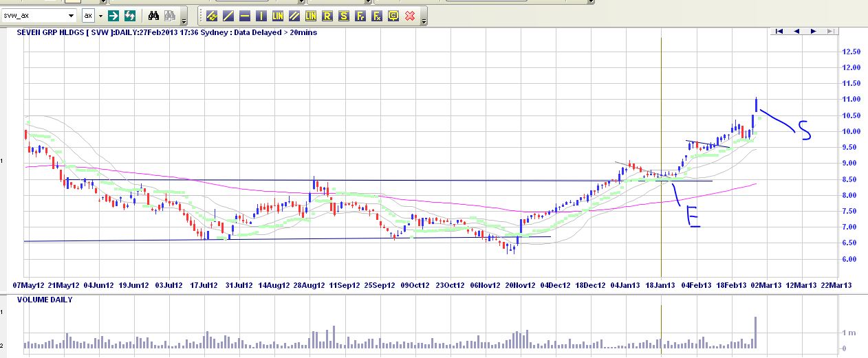Click the 04Jun12 date label
Image resolution: width=868 pixels, height=358 pixels.
pyautogui.click(x=98, y=284)
